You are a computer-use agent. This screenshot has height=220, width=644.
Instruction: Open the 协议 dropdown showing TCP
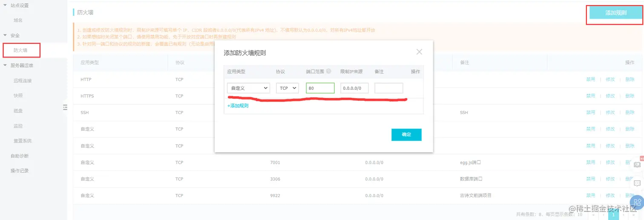coord(287,88)
